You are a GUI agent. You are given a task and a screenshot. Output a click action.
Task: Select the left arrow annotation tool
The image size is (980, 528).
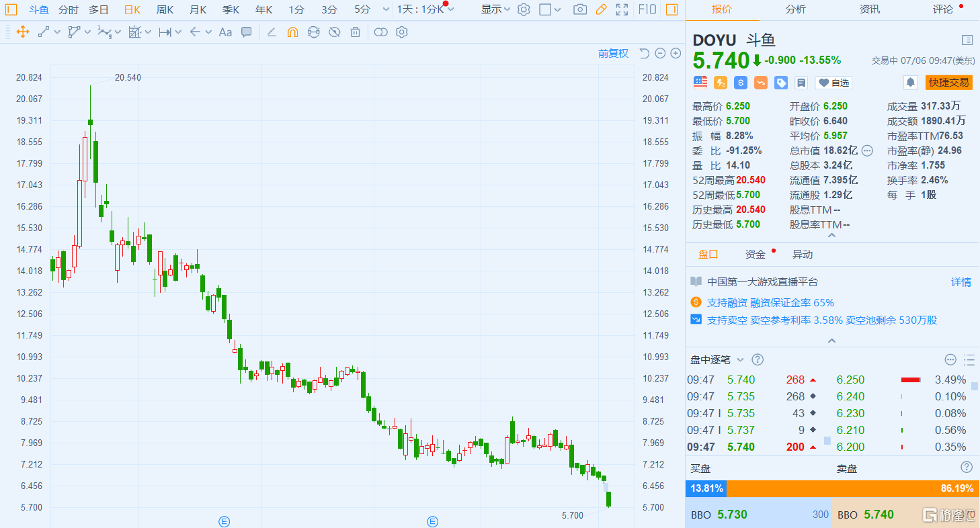tap(195, 32)
